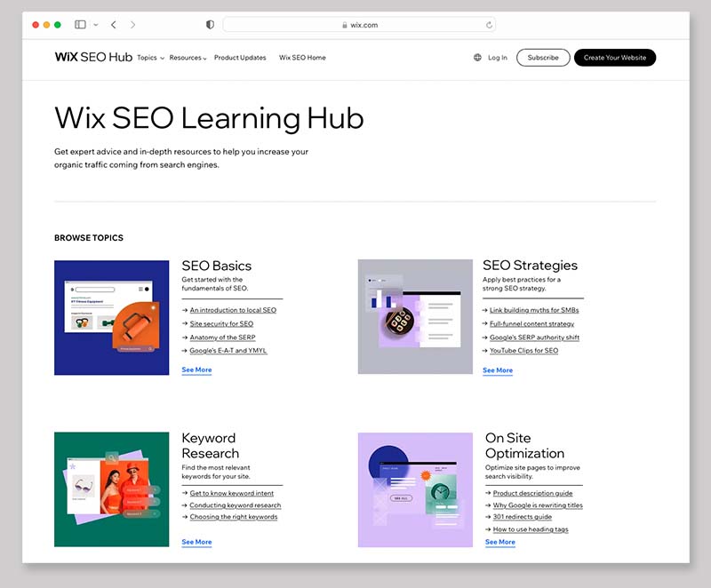
Task: Select text 'Find the most relevant keywords for your site.'
Action: tap(216, 472)
